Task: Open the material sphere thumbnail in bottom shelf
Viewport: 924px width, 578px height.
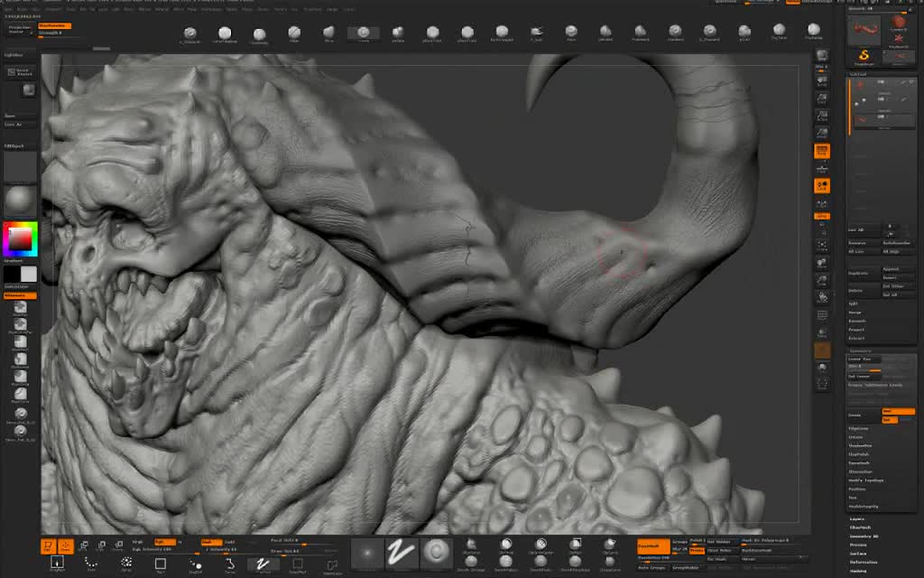Action: coord(436,554)
